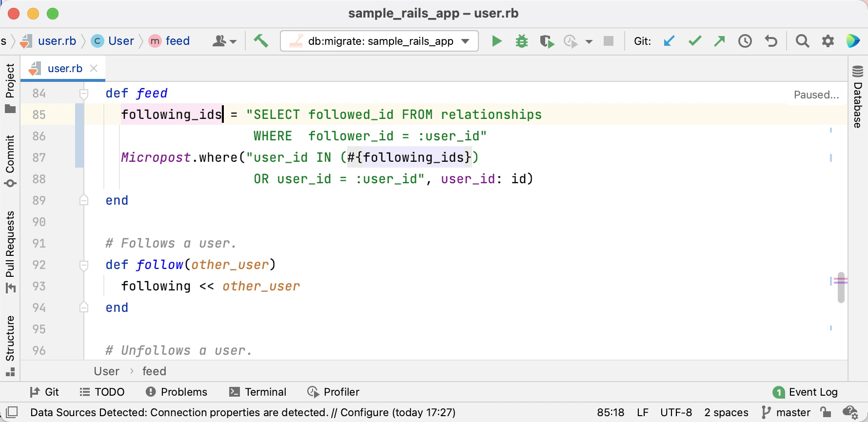Open the TODO tool window

[102, 392]
